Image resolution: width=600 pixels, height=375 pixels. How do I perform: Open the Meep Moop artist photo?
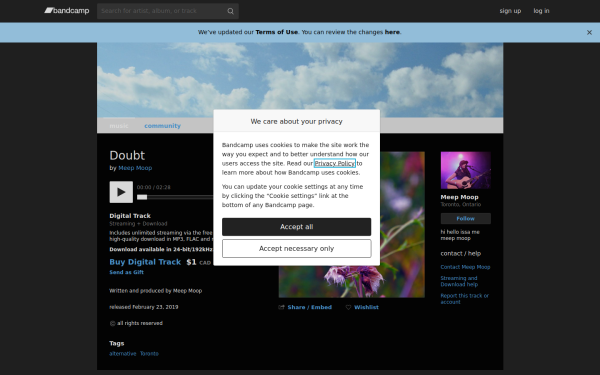click(x=465, y=170)
